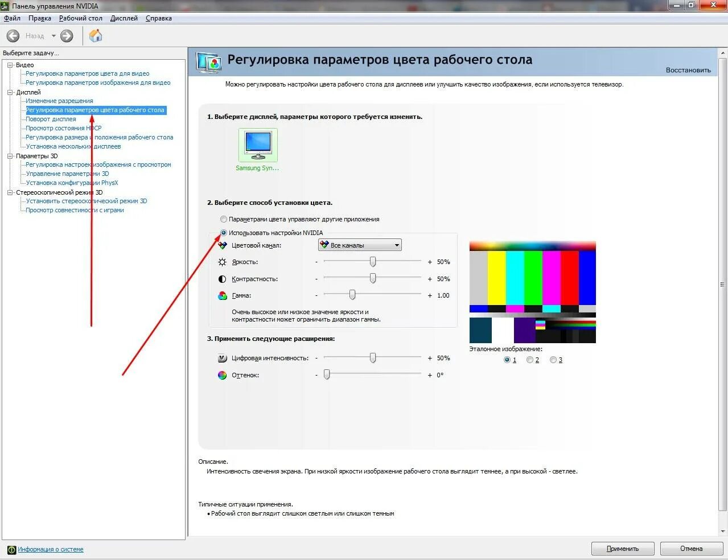Collapse the 'Стереоскопический режим 3D' tree section
Image resolution: width=728 pixels, height=560 pixels.
click(x=10, y=192)
